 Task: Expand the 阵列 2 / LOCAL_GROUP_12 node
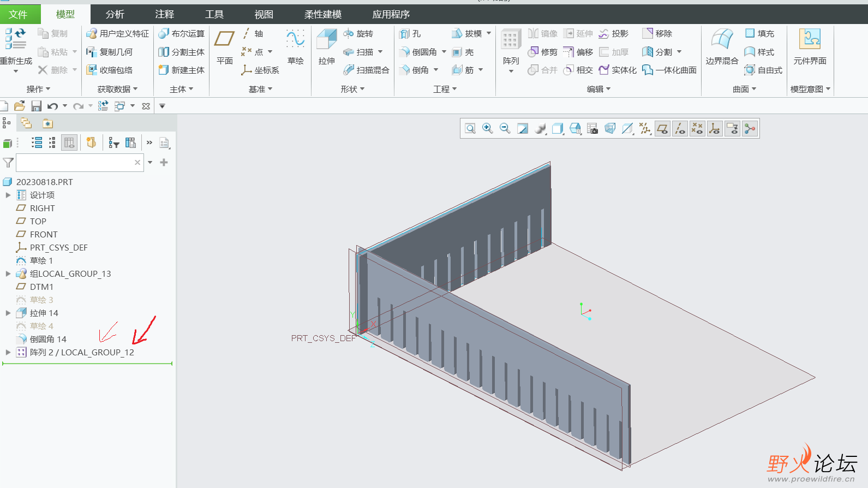[8, 352]
